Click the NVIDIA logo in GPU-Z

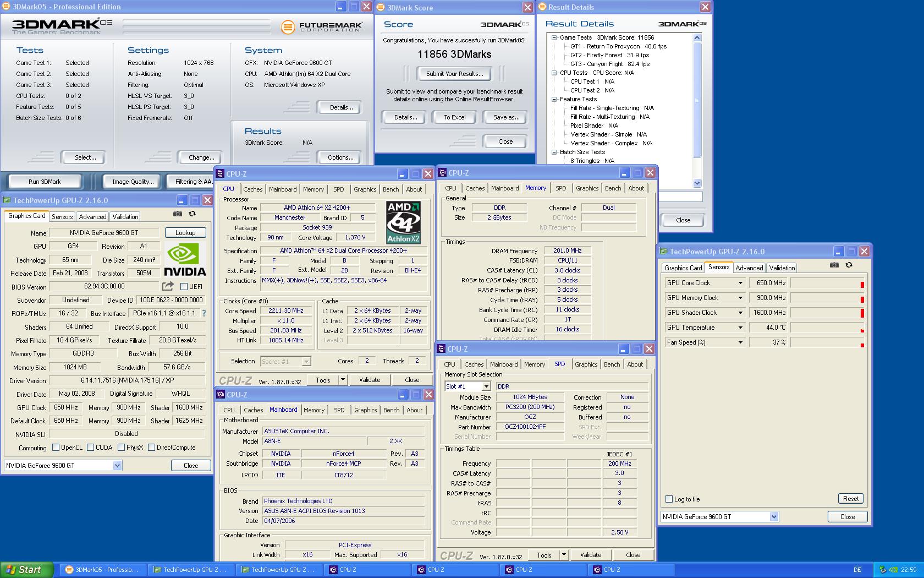[x=185, y=260]
